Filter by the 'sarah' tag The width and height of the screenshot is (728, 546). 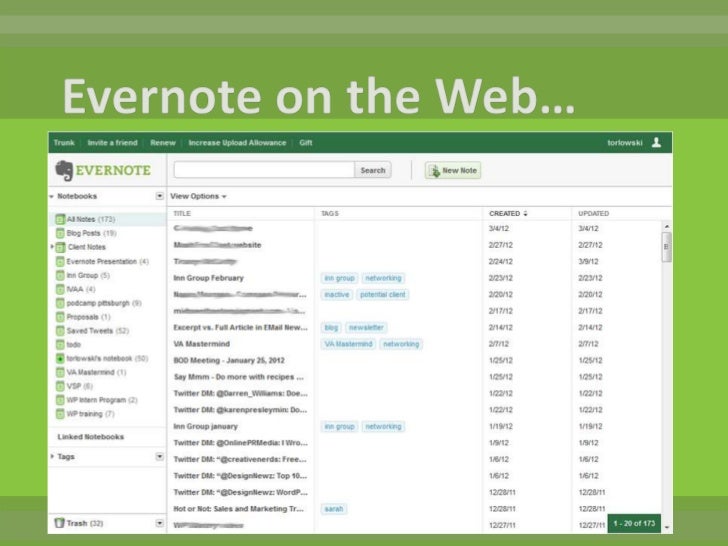[334, 509]
